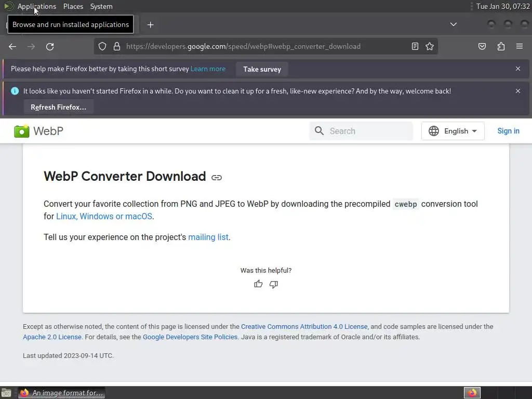Open the Places menu
The height and width of the screenshot is (399, 532).
[73, 6]
